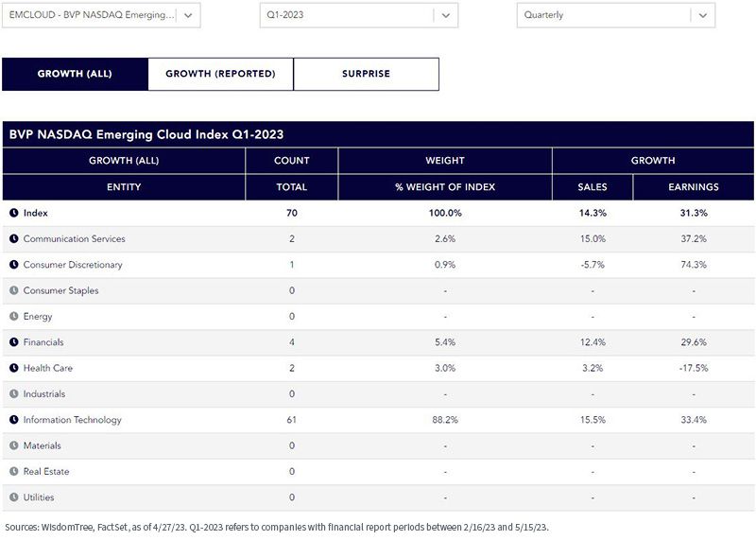Click the clock icon beside Utilities
The width and height of the screenshot is (756, 540).
[14, 497]
